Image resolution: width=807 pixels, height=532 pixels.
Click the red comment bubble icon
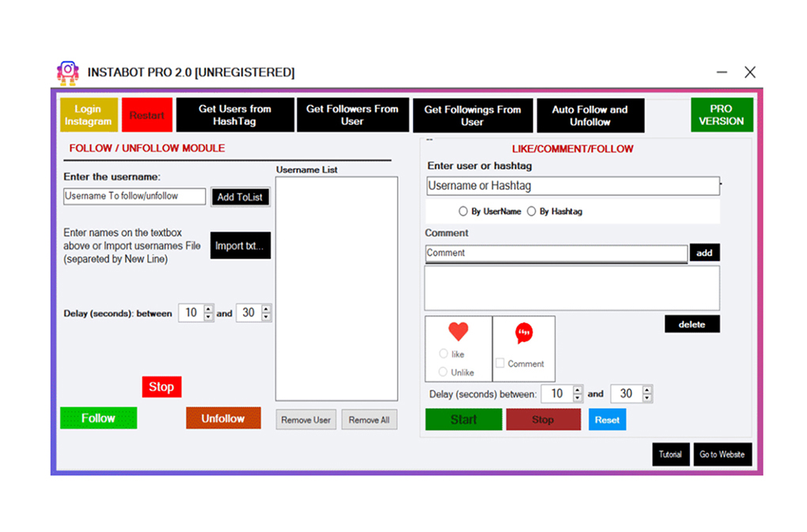pyautogui.click(x=524, y=333)
